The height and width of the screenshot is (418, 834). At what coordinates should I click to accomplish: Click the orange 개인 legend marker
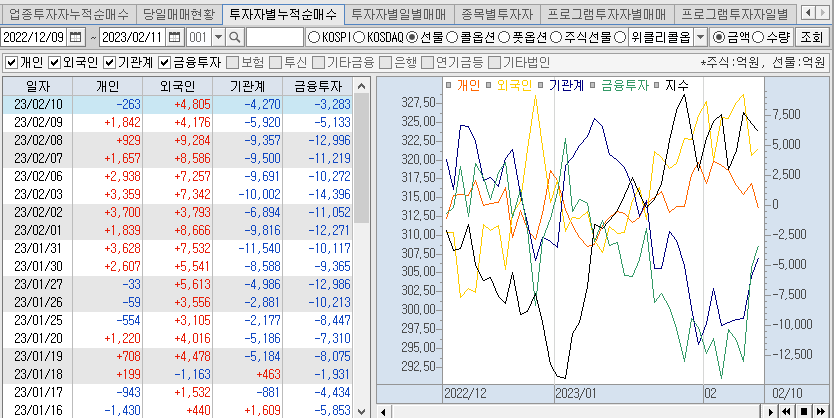point(448,85)
